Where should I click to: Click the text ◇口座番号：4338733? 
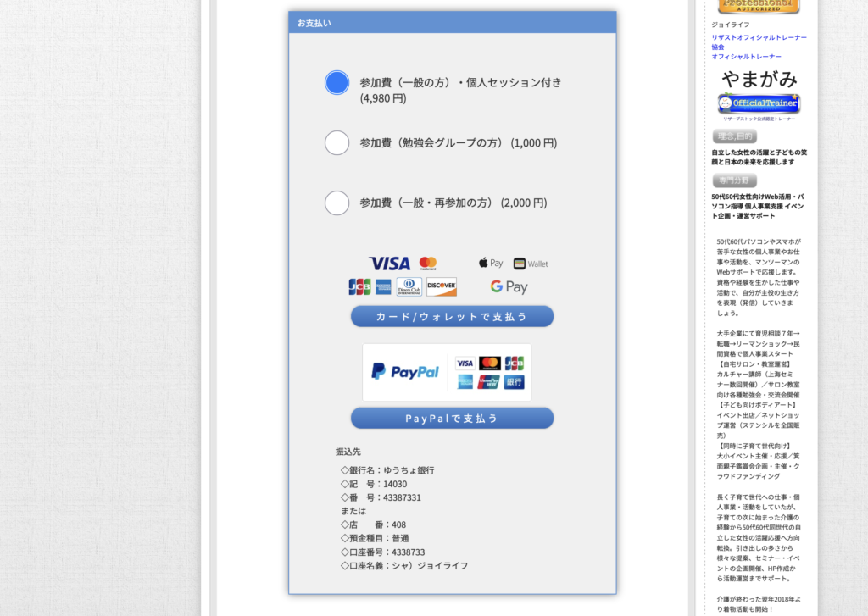coord(382,552)
